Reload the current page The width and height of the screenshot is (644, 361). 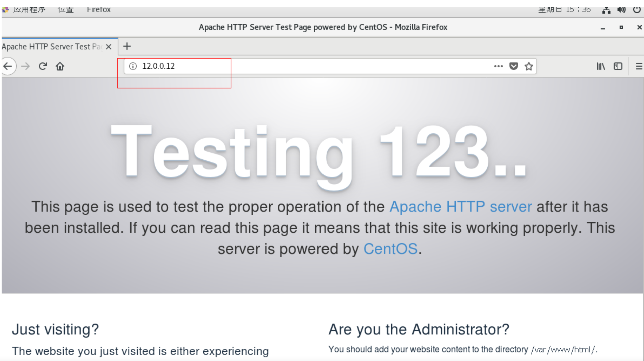[x=43, y=66]
